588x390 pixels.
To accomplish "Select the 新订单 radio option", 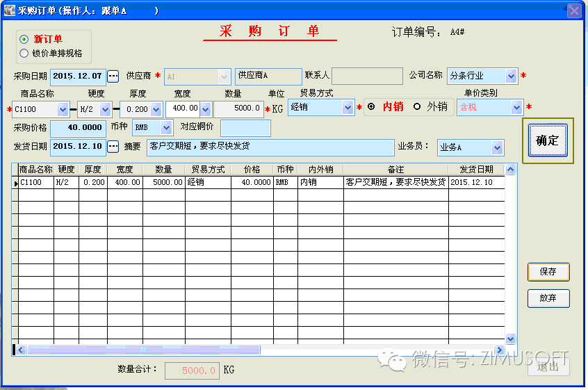I will click(25, 39).
